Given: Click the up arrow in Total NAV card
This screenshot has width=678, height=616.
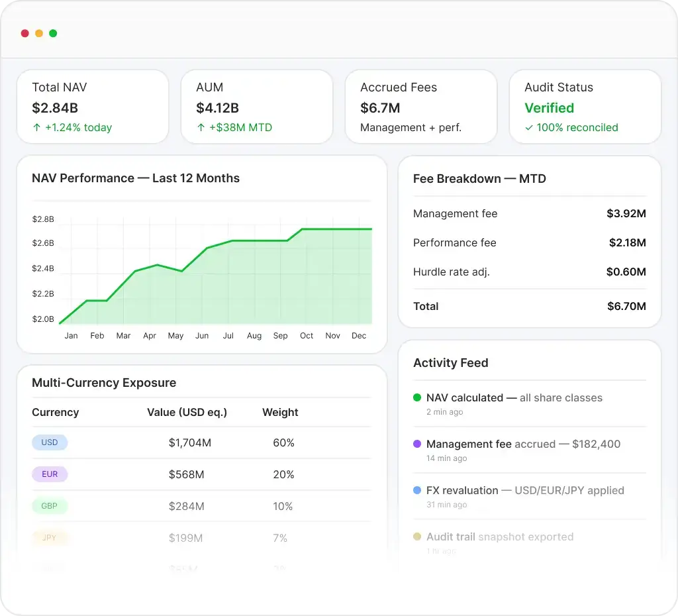Looking at the screenshot, I should [36, 128].
